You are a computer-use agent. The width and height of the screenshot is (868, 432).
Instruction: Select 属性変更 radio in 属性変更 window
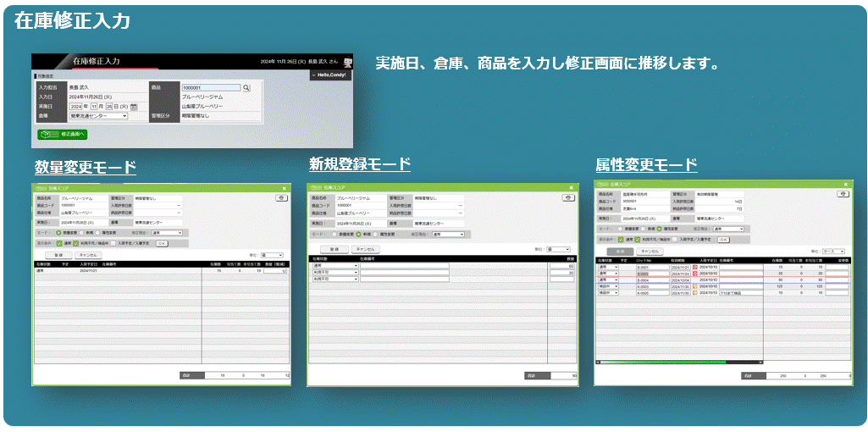pos(660,229)
